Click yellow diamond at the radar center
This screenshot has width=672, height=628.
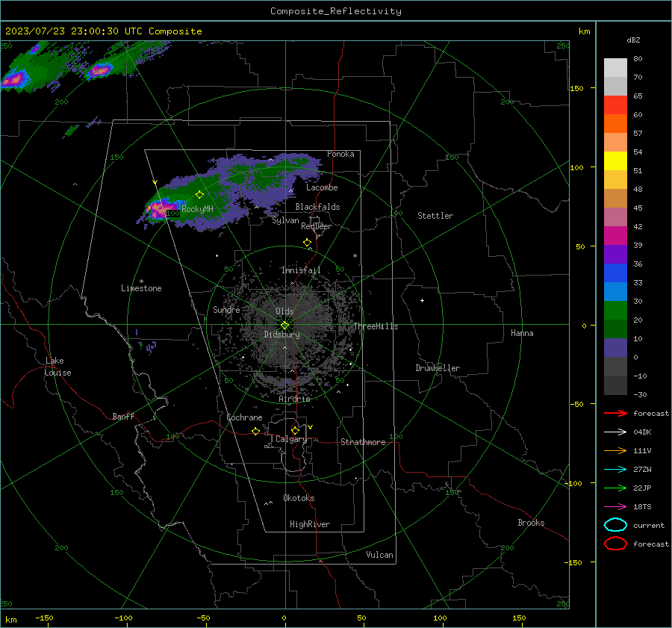click(285, 326)
